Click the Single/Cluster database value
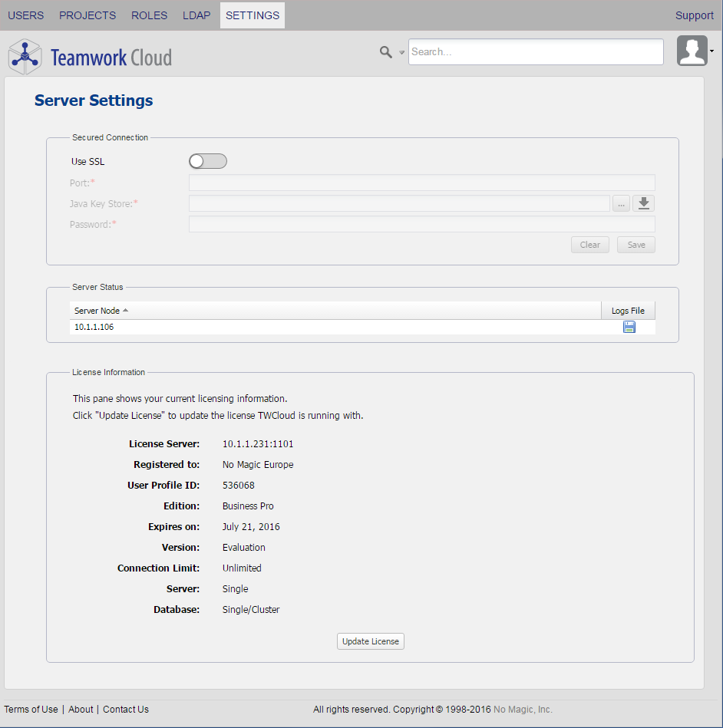 point(251,610)
